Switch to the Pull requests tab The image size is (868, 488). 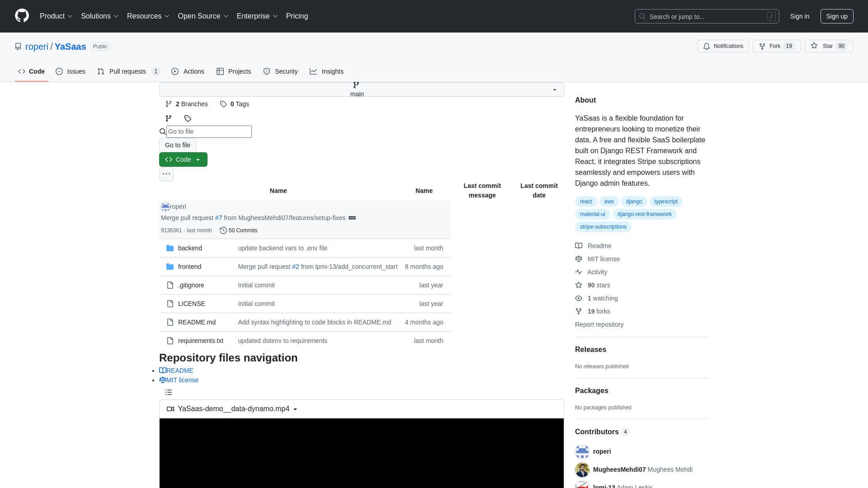(x=128, y=71)
